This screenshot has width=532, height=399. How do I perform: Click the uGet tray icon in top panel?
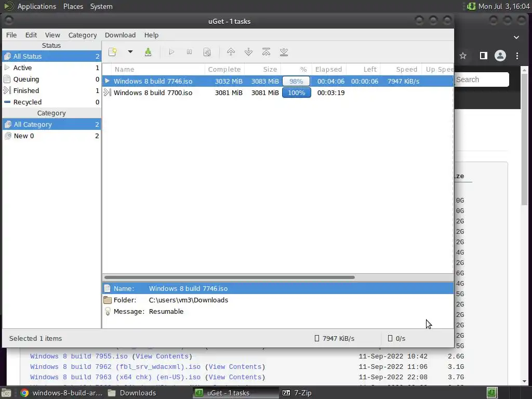tap(471, 6)
